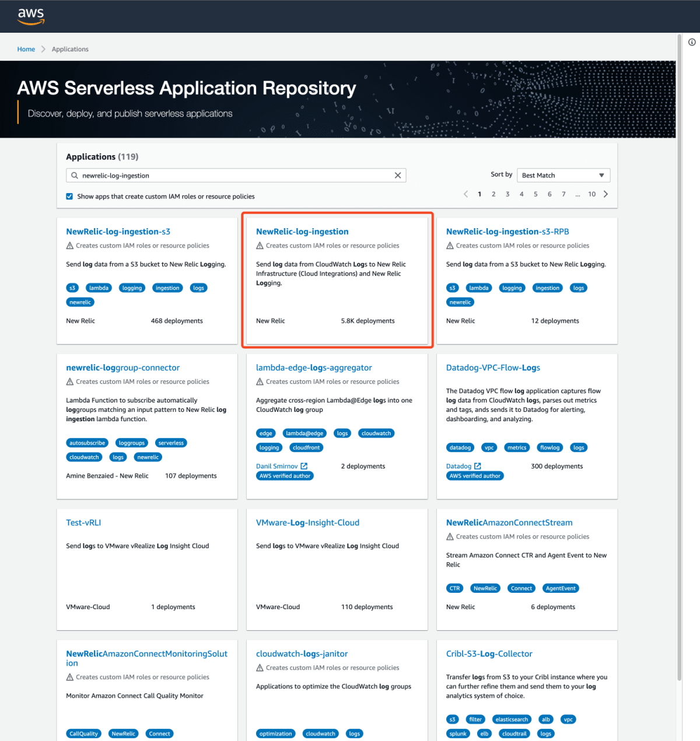Click the cloudfront tag
Image resolution: width=700 pixels, height=741 pixels.
[306, 448]
